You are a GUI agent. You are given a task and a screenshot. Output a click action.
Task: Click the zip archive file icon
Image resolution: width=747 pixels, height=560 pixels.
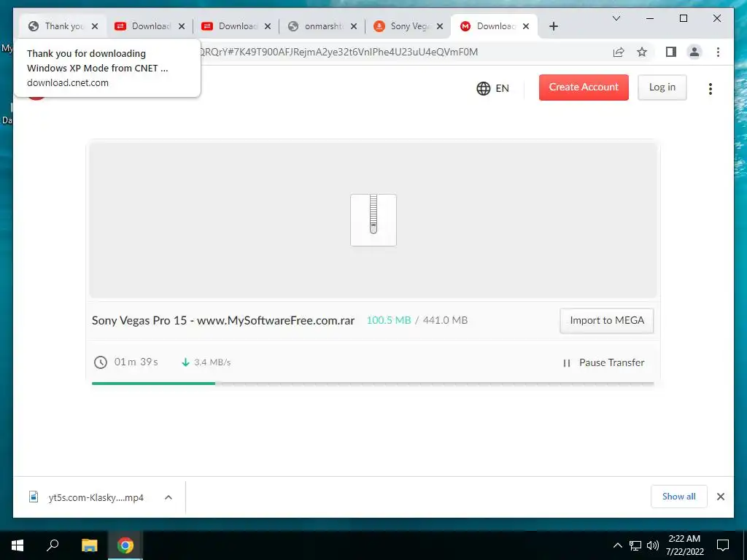373,220
